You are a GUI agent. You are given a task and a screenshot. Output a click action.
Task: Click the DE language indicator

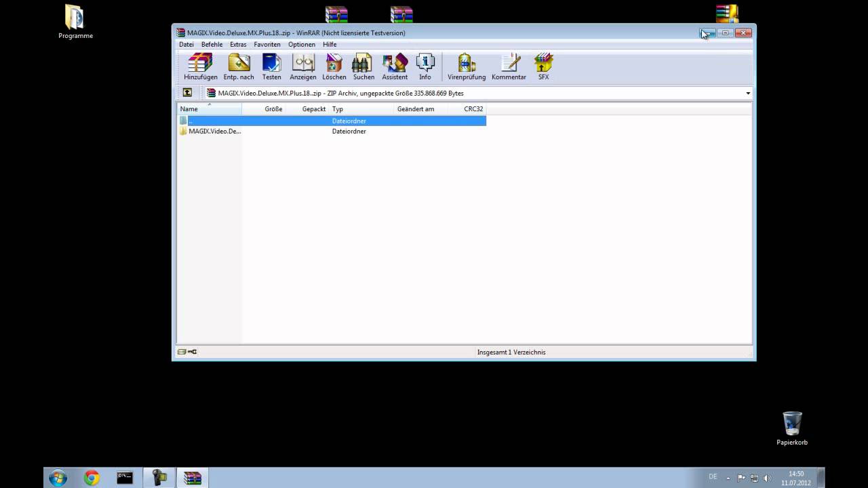point(713,476)
